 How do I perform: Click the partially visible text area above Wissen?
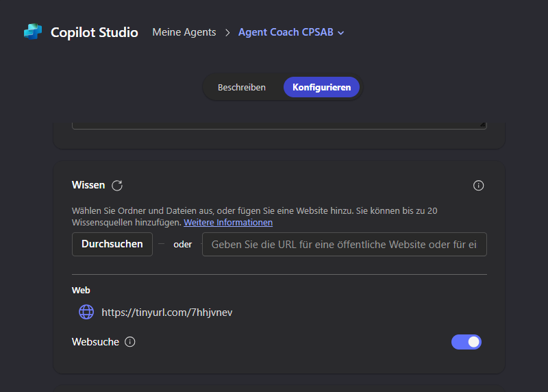tap(279, 125)
